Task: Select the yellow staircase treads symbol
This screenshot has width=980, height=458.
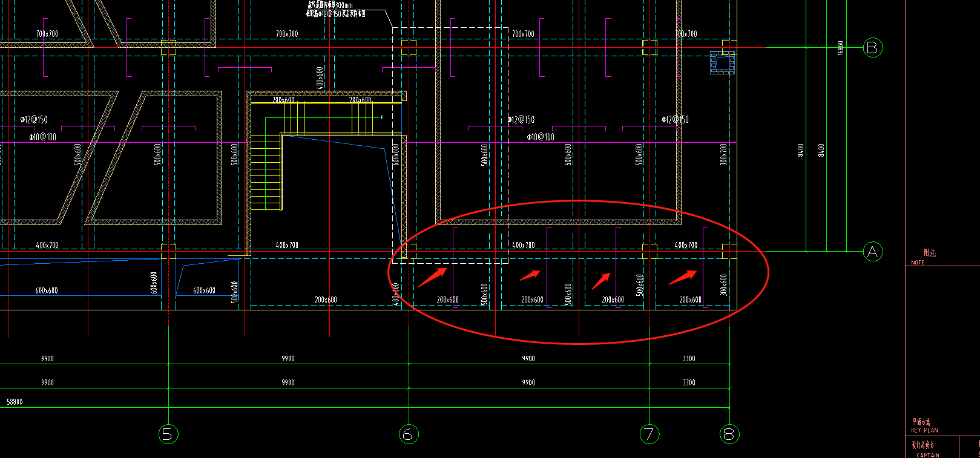Action: tap(266, 172)
